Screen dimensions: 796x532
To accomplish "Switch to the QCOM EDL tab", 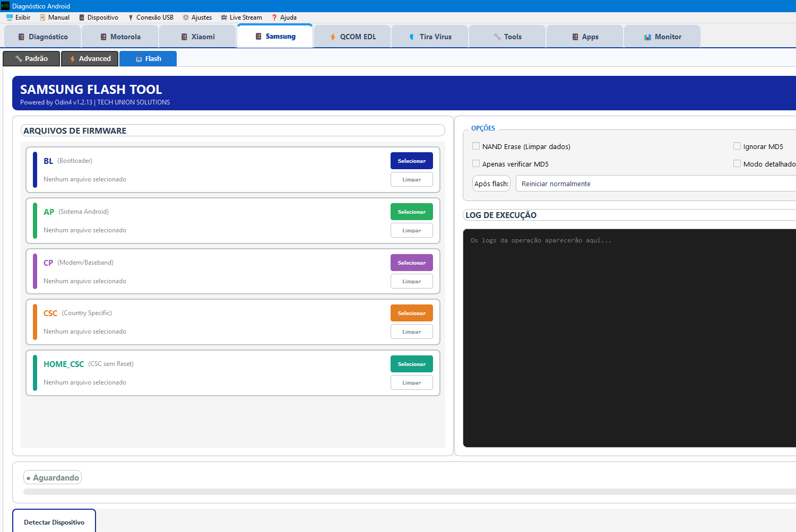I will click(352, 37).
